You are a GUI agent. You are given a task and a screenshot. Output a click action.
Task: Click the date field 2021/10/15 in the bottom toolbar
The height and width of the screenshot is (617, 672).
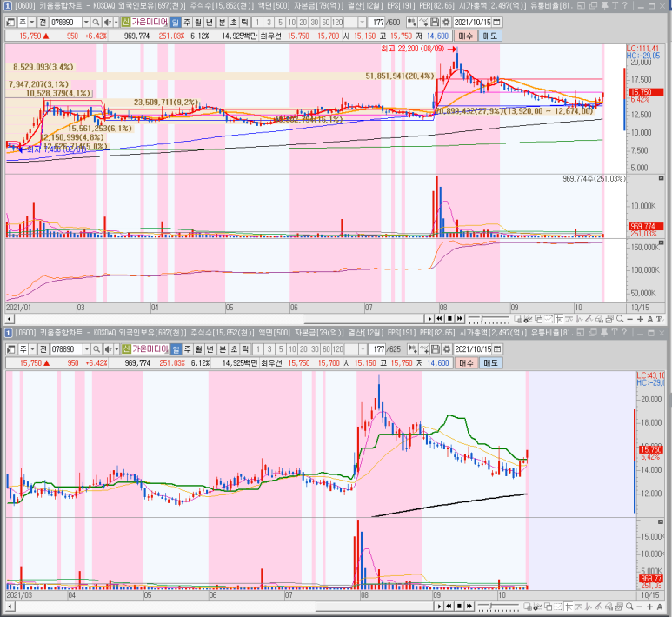(x=473, y=349)
